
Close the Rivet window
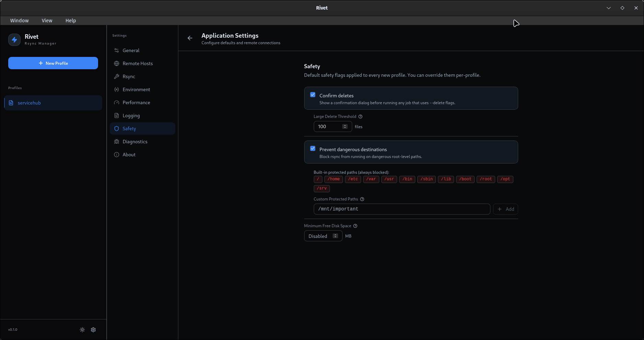(x=636, y=8)
